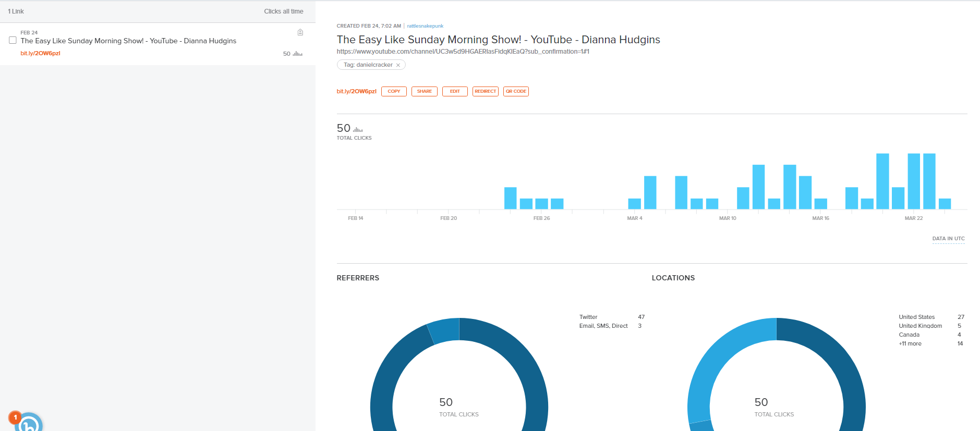This screenshot has width=980, height=431.
Task: Click the MAR 10 axis label
Action: [x=728, y=218]
